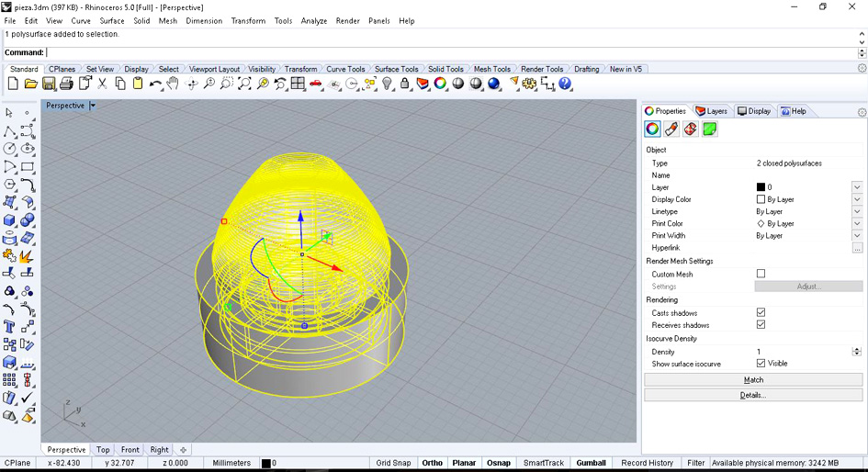This screenshot has height=472, width=868.
Task: Select the Polyline tool in left sidebar
Action: pos(9,131)
